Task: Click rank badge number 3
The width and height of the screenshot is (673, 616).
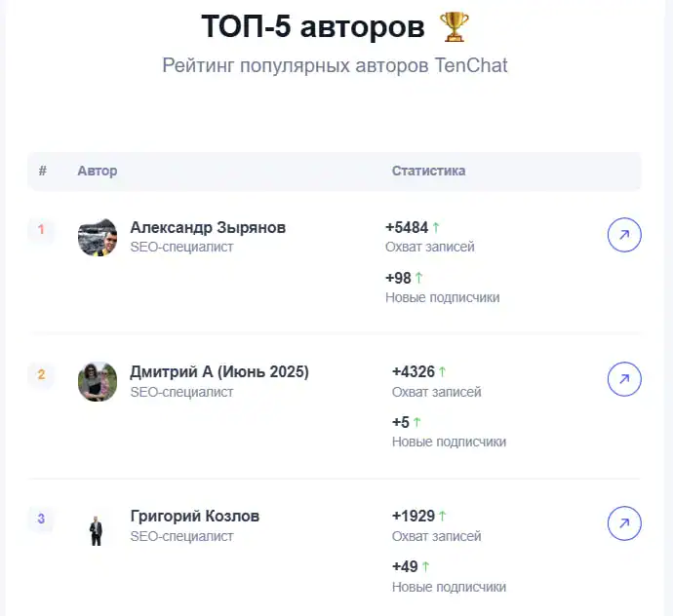Action: (x=41, y=519)
